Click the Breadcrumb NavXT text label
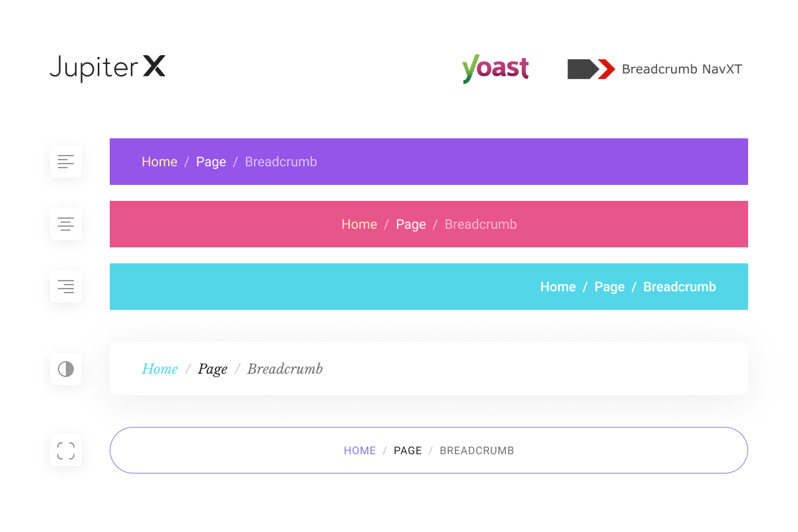The height and width of the screenshot is (532, 798). (682, 69)
